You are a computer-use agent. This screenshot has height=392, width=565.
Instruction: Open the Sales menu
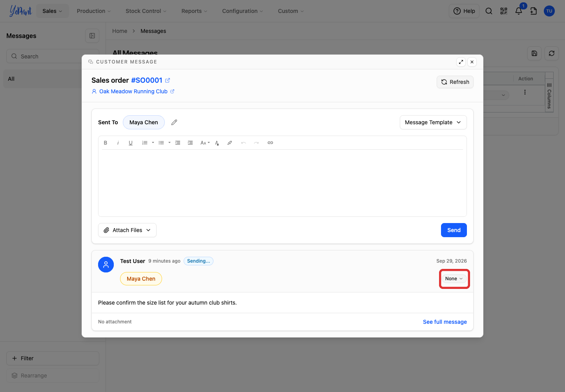click(52, 11)
